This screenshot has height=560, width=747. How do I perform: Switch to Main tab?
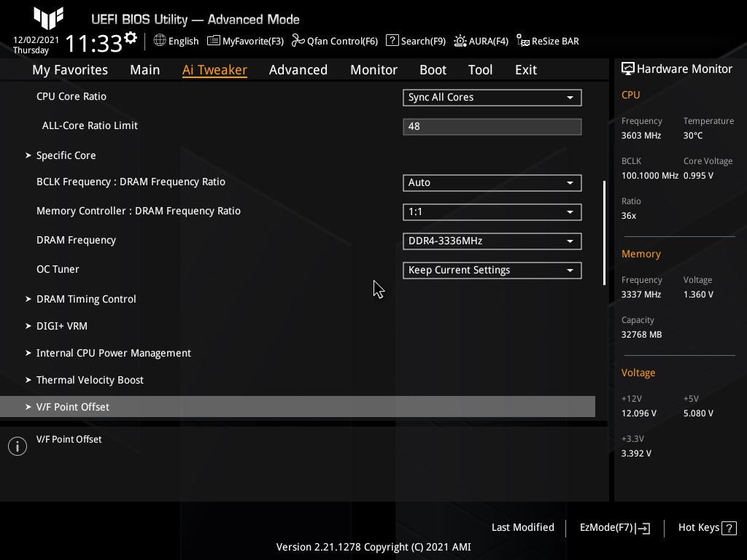tap(145, 70)
